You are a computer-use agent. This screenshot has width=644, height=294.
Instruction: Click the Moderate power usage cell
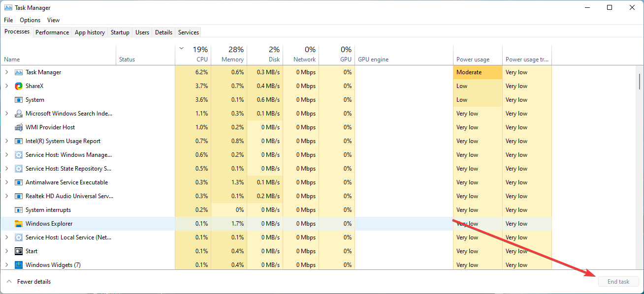coord(478,72)
